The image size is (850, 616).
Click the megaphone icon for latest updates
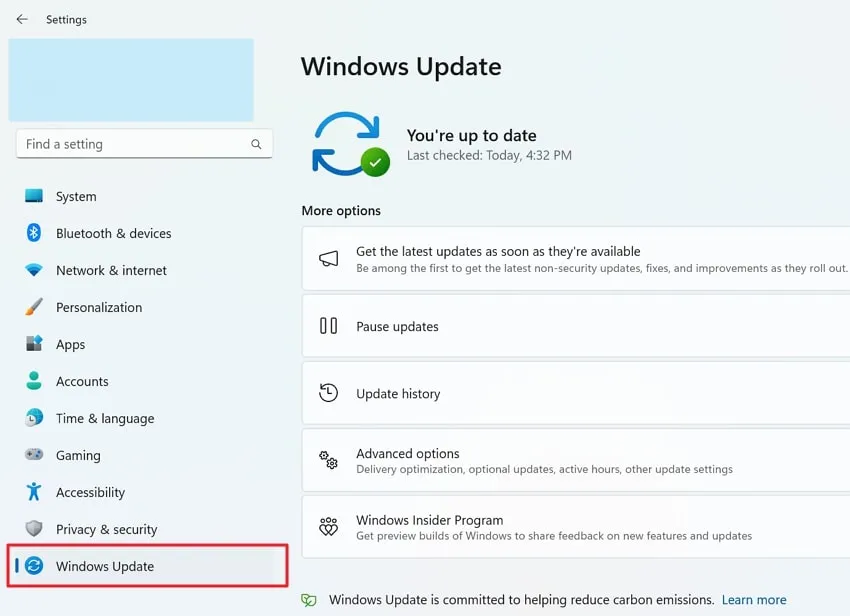click(x=329, y=259)
